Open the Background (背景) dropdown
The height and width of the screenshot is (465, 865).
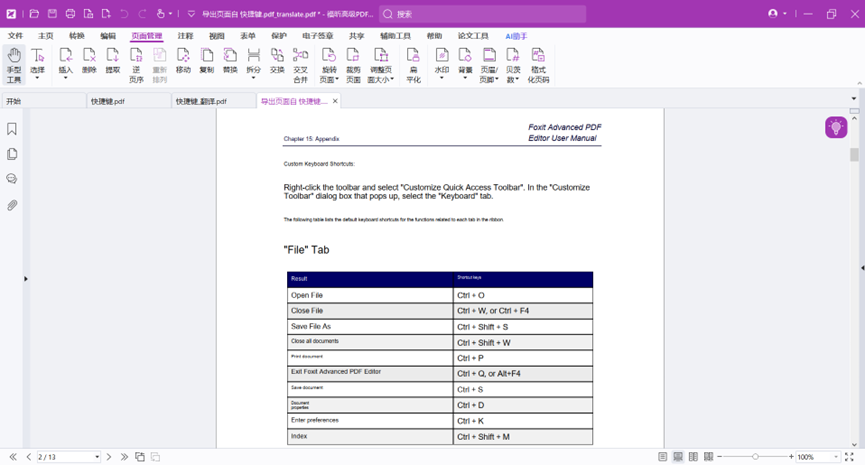tap(465, 78)
